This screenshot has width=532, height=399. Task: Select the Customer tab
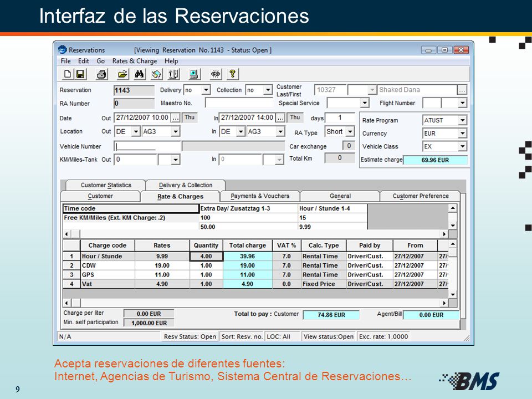(x=100, y=196)
